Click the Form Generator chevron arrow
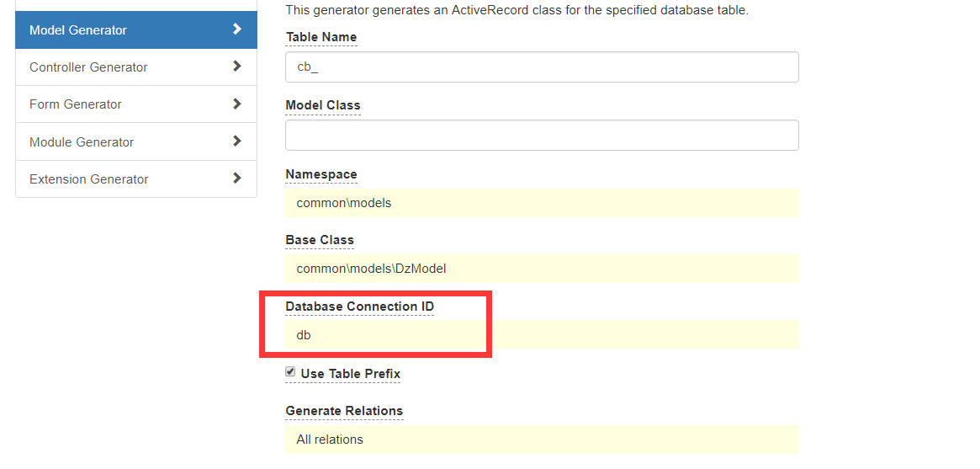Viewport: 980px width, 469px height. coord(237,104)
